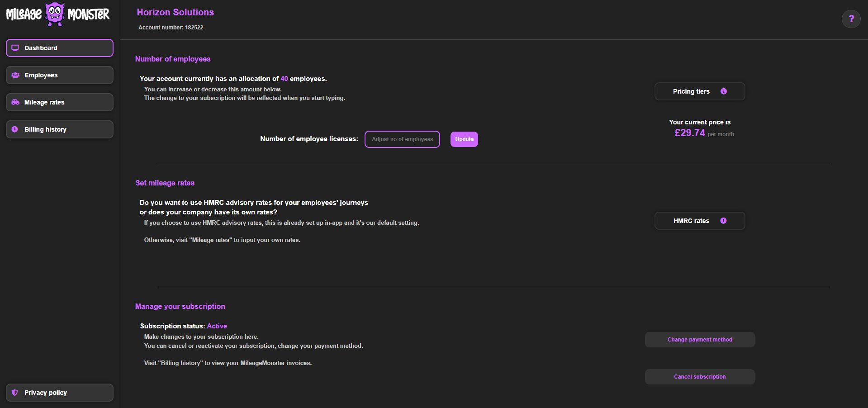This screenshot has height=408, width=868.
Task: Click the Horizon Solutions company name
Action: (175, 12)
